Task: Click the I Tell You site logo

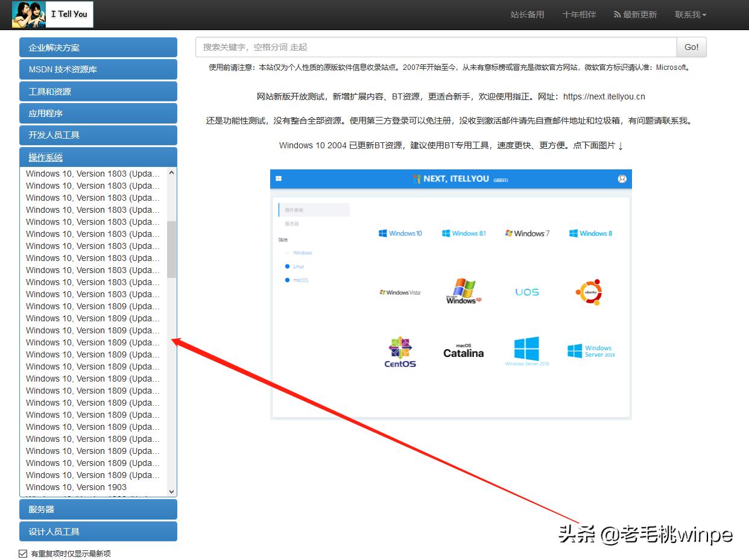Action: click(x=53, y=14)
